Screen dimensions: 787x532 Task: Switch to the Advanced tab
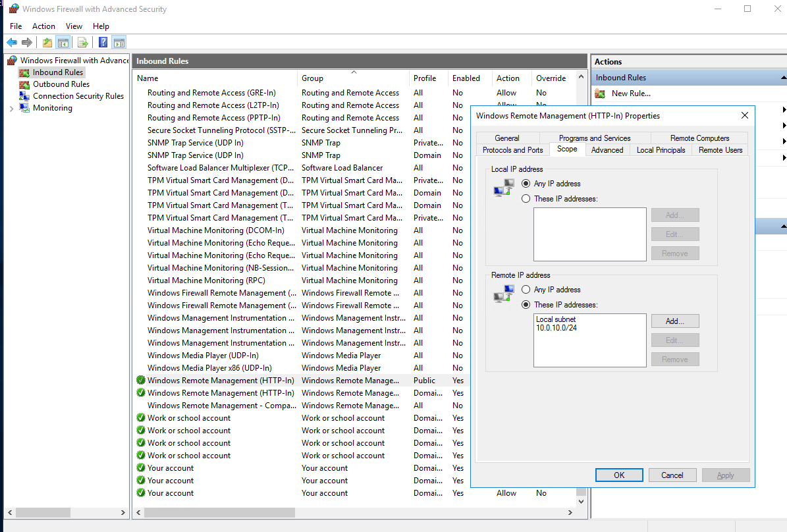coord(607,149)
